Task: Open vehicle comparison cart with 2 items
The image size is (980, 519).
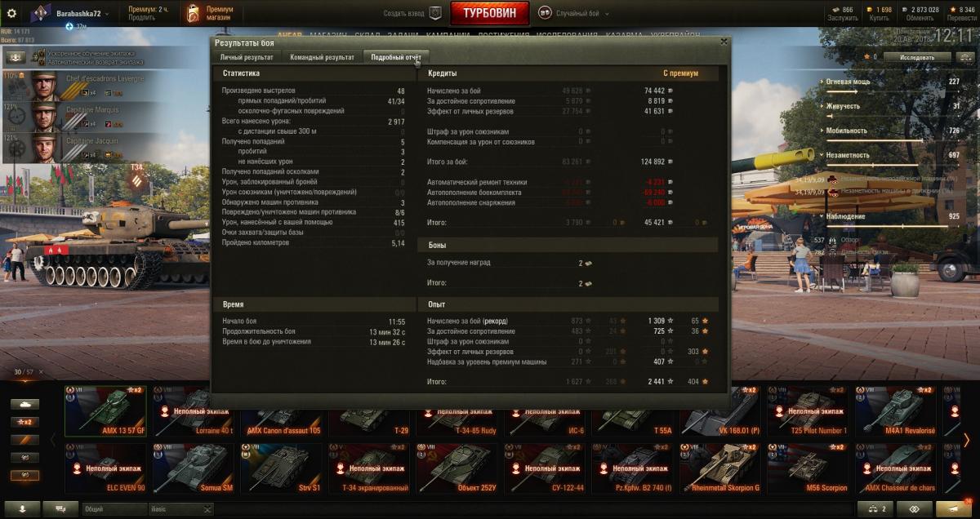Action: [877, 508]
